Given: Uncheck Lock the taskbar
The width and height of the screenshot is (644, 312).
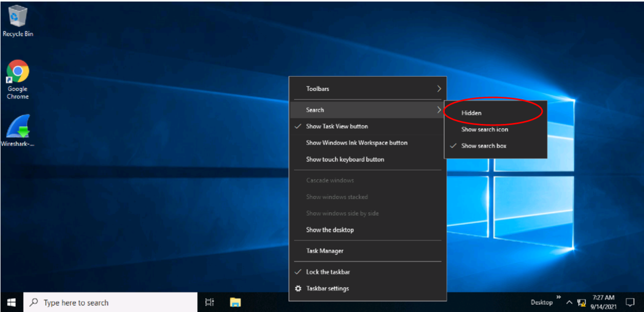Looking at the screenshot, I should (x=328, y=272).
